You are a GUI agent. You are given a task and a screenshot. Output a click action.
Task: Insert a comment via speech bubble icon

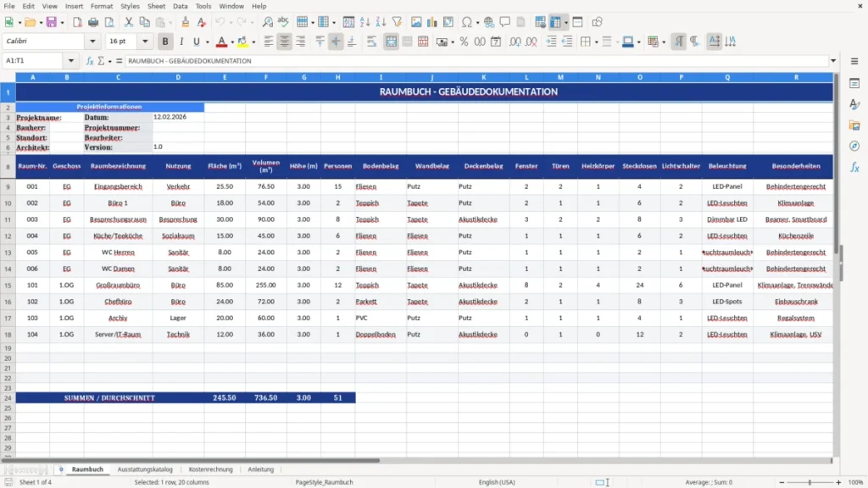coord(505,22)
